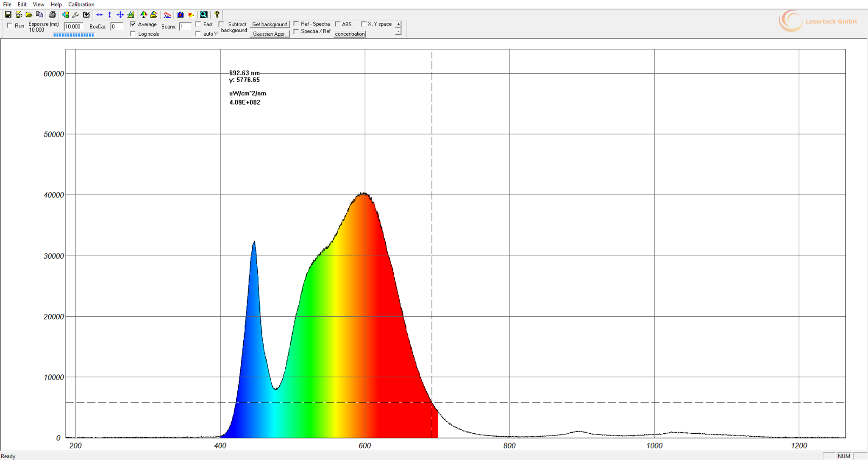Click the 692.63 nm cursor readout text
Viewport: 868px width, 460px height.
pyautogui.click(x=244, y=73)
